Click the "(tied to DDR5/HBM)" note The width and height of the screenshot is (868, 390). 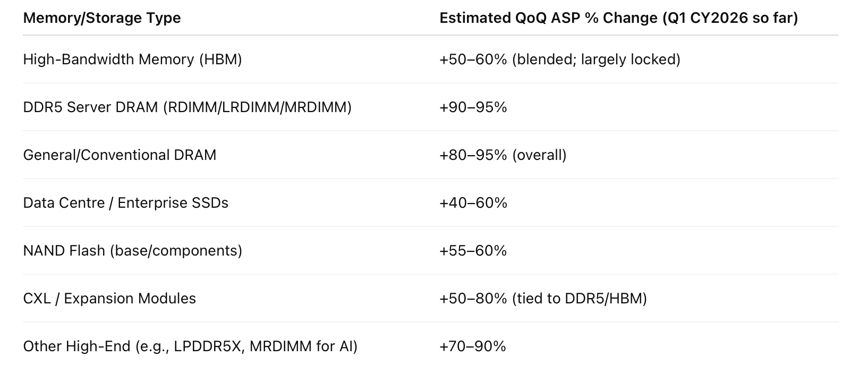(580, 299)
